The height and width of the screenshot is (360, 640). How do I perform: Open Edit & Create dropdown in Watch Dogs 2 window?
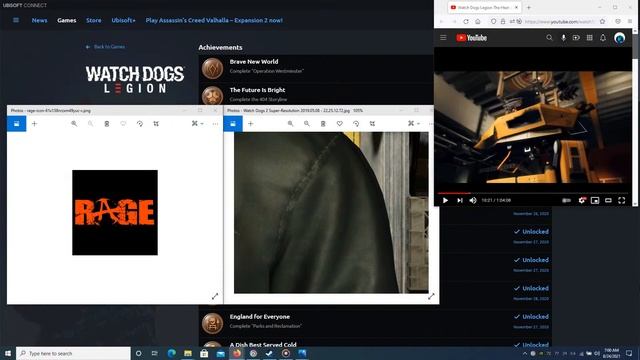tap(414, 124)
